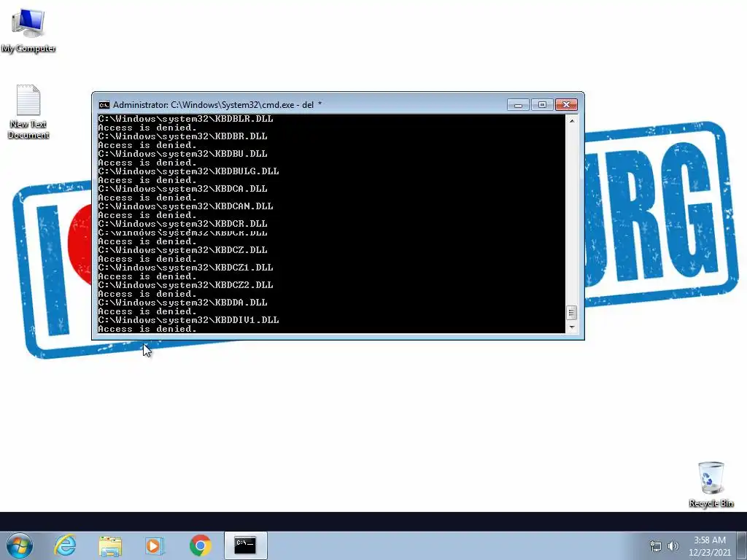The width and height of the screenshot is (747, 560).
Task: Open the 3:58 AM clock and date
Action: coord(710,546)
